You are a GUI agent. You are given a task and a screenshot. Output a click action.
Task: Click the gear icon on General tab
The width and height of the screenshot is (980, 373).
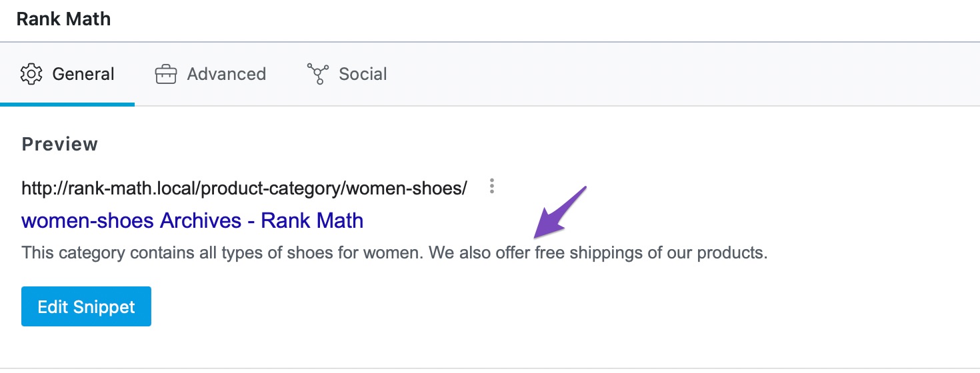click(31, 74)
